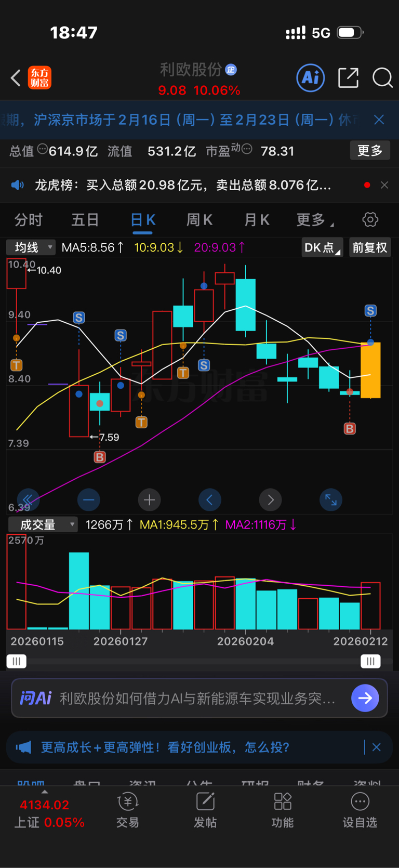399x868 pixels.
Task: Tap the 问Ai suggested question input
Action: click(197, 698)
